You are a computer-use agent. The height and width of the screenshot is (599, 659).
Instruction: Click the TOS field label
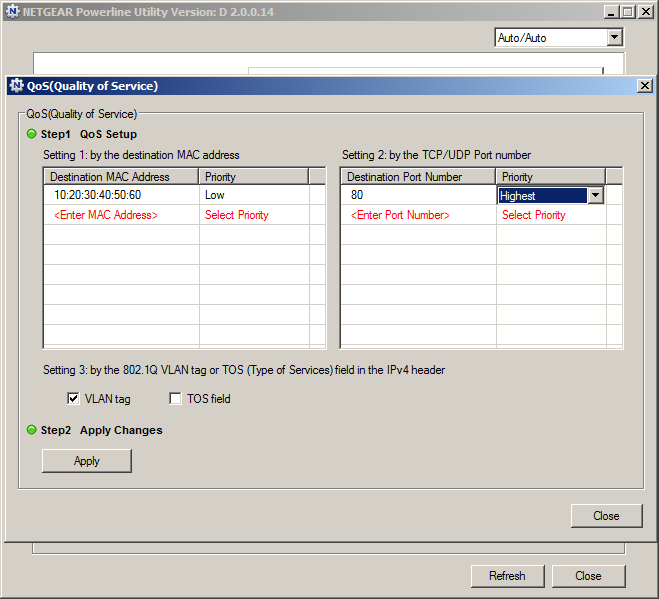coord(209,398)
